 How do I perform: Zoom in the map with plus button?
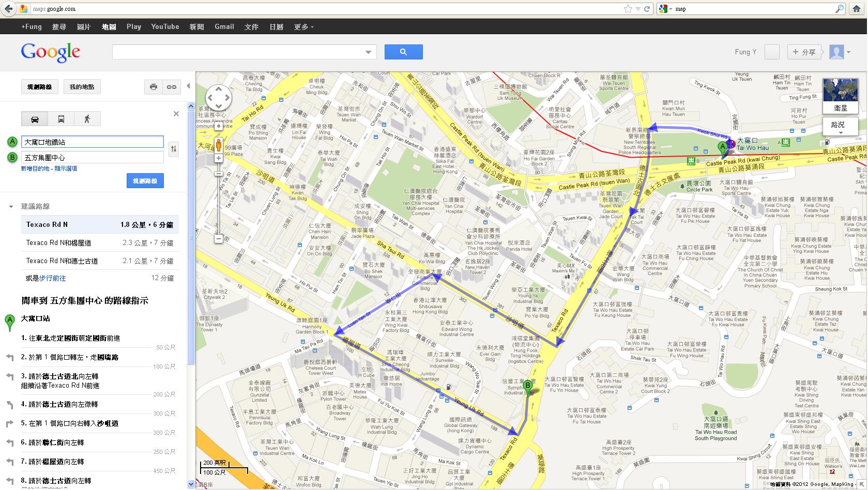coord(219,158)
